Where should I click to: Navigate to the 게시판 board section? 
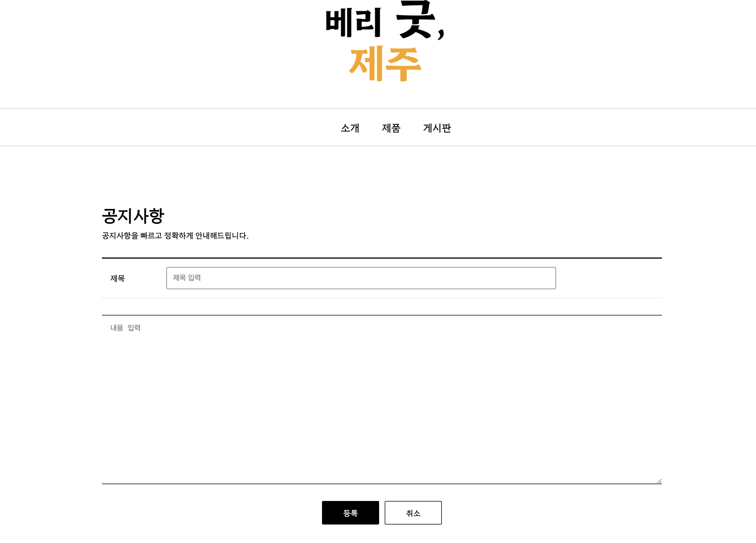click(437, 128)
